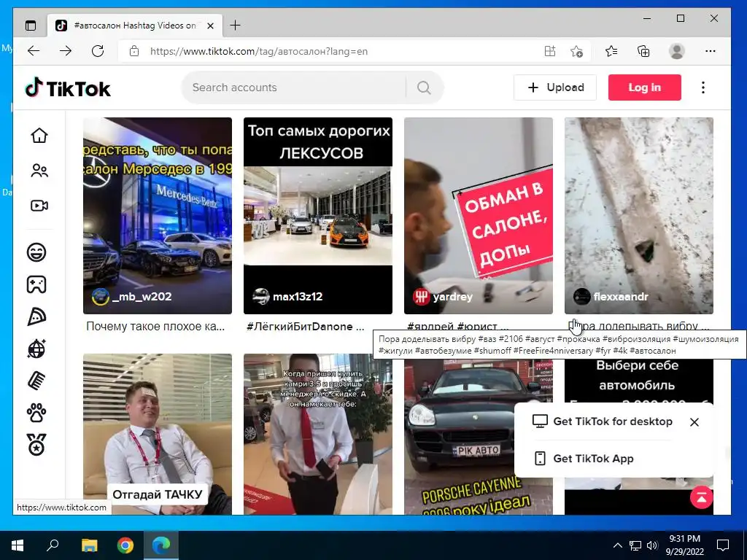
Task: Open the flexxaandr vibration insulation video
Action: point(639,216)
